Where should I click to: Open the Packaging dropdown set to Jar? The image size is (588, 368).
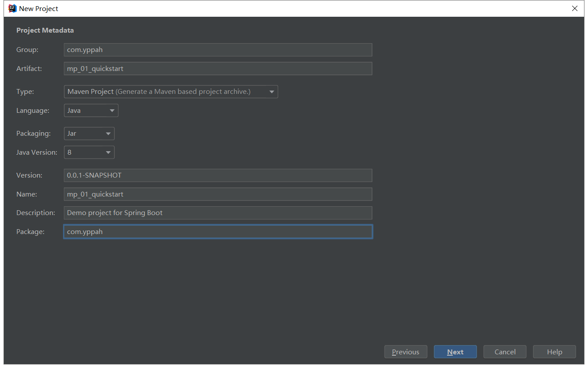pyautogui.click(x=89, y=134)
